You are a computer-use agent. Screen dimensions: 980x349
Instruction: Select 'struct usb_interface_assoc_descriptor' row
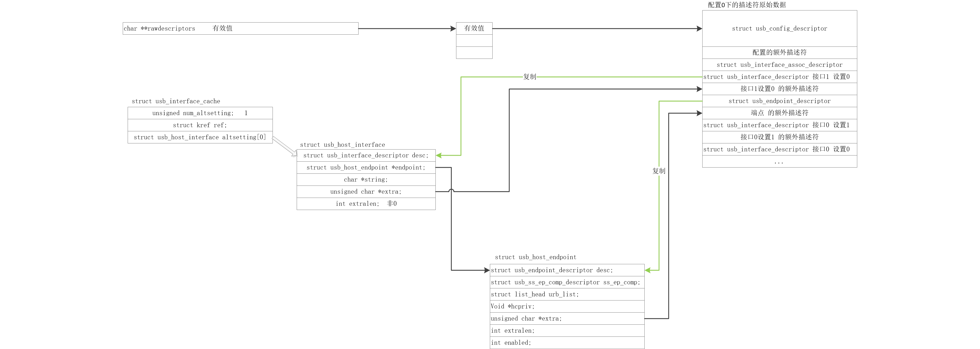(x=779, y=65)
